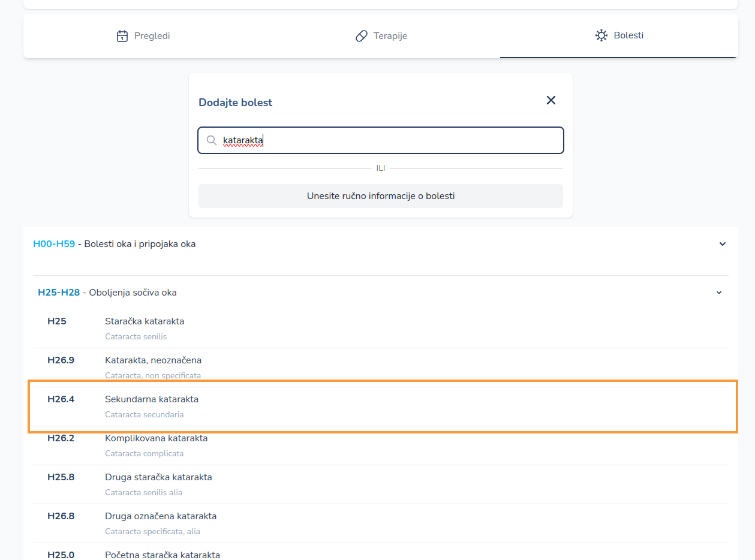Click the magnifying glass search icon
The height and width of the screenshot is (560, 755).
pos(212,140)
